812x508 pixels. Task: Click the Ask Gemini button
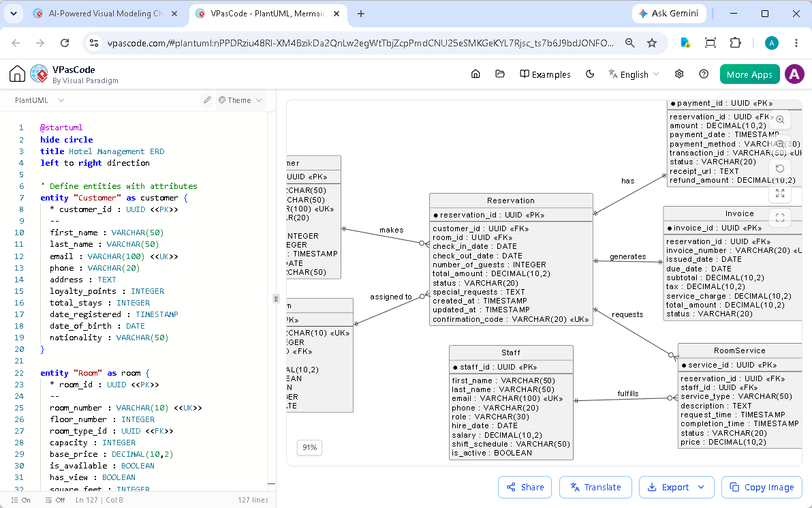pos(668,14)
